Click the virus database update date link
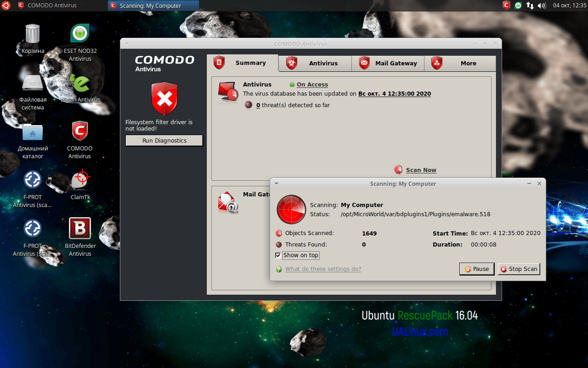 [x=395, y=94]
